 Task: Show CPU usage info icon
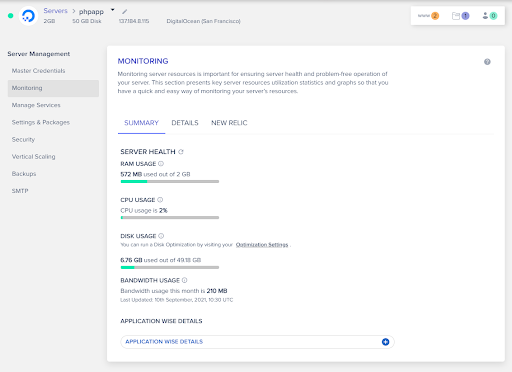[x=160, y=200]
